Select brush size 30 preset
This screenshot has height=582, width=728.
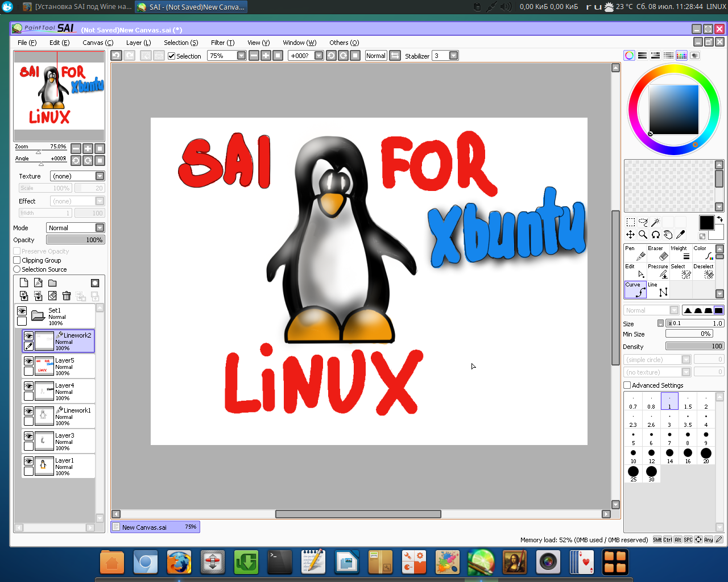[651, 473]
